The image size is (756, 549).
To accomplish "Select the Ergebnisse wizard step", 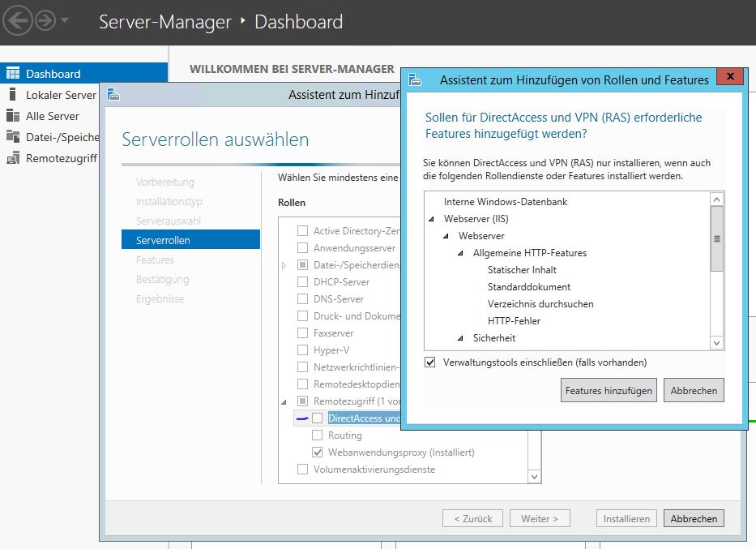I will [160, 298].
